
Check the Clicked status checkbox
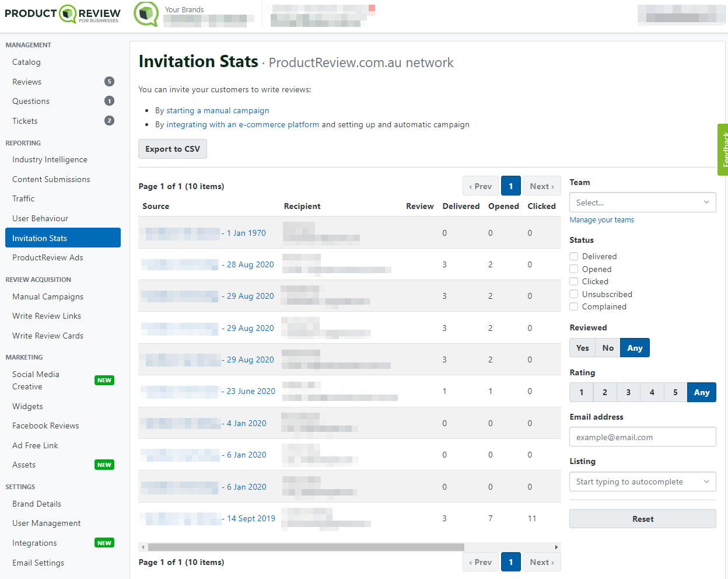(574, 281)
